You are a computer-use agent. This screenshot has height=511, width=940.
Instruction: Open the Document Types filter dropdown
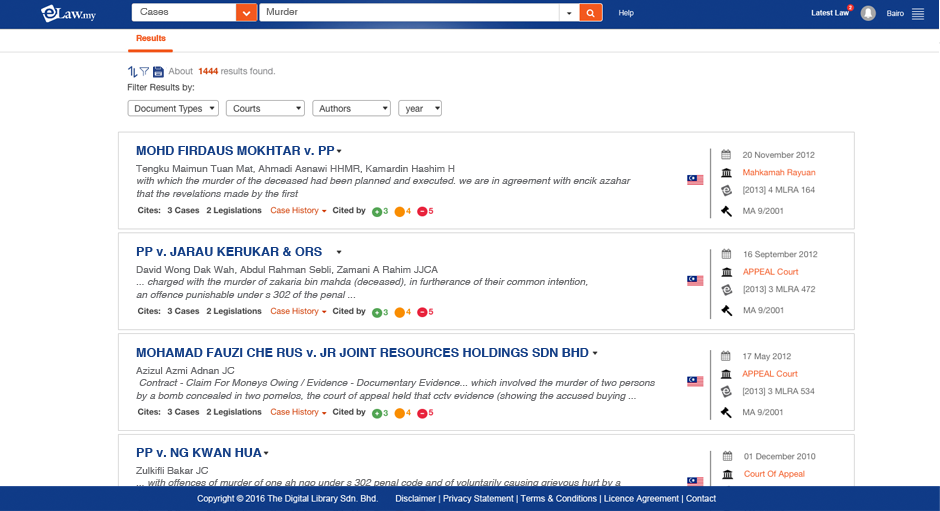pos(173,108)
